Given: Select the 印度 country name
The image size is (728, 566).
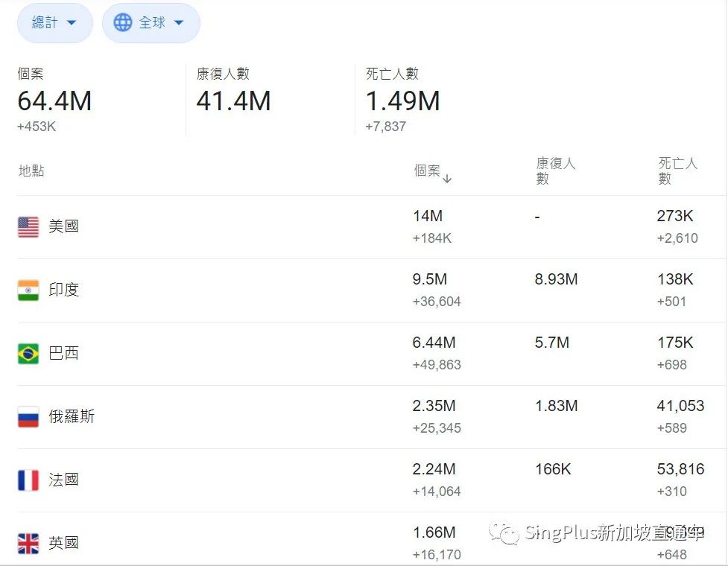Looking at the screenshot, I should click(x=63, y=290).
